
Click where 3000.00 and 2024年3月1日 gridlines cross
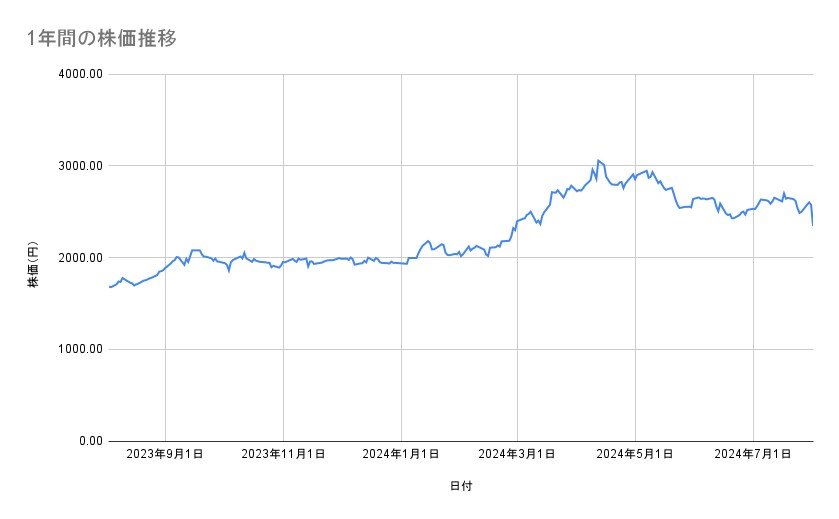518,166
